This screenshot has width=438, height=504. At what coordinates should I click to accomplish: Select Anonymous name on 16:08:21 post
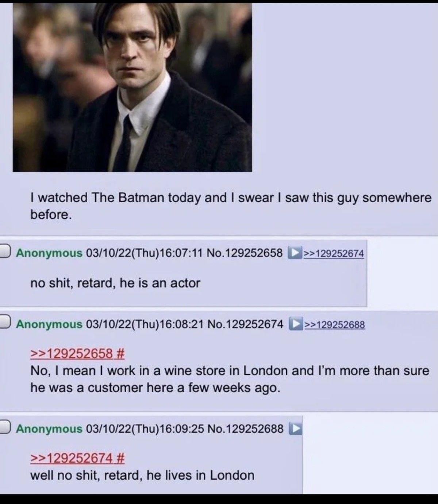coord(49,324)
